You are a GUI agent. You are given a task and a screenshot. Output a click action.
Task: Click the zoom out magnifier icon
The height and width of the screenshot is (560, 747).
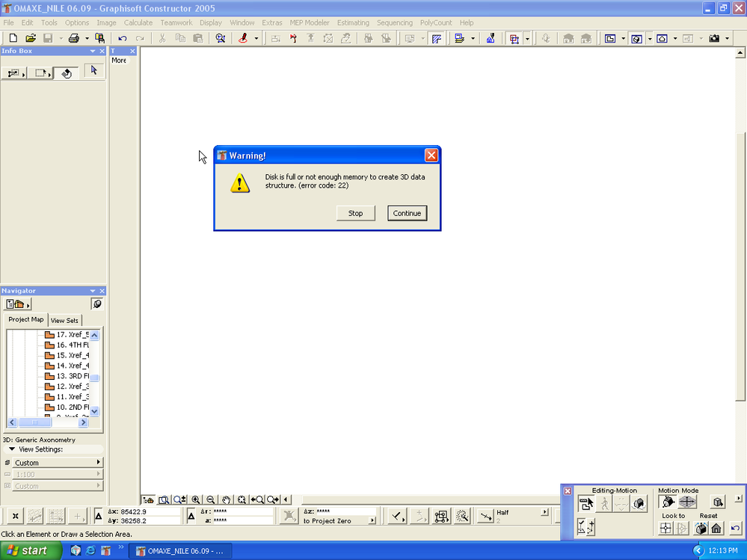[211, 499]
